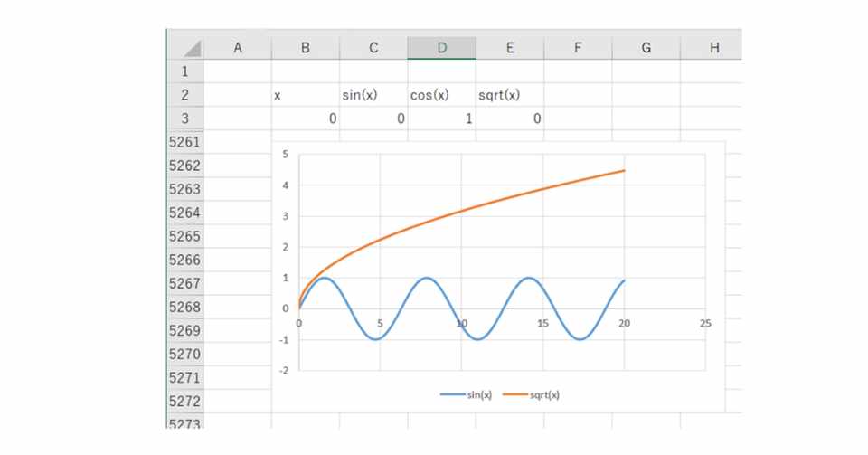
Task: Click cell containing sin(x) header
Action: [373, 95]
